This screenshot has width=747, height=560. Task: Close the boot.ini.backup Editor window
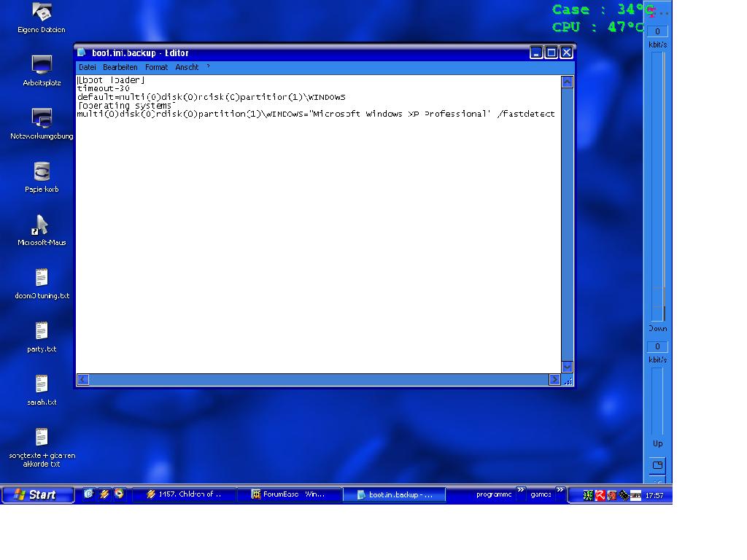[566, 52]
